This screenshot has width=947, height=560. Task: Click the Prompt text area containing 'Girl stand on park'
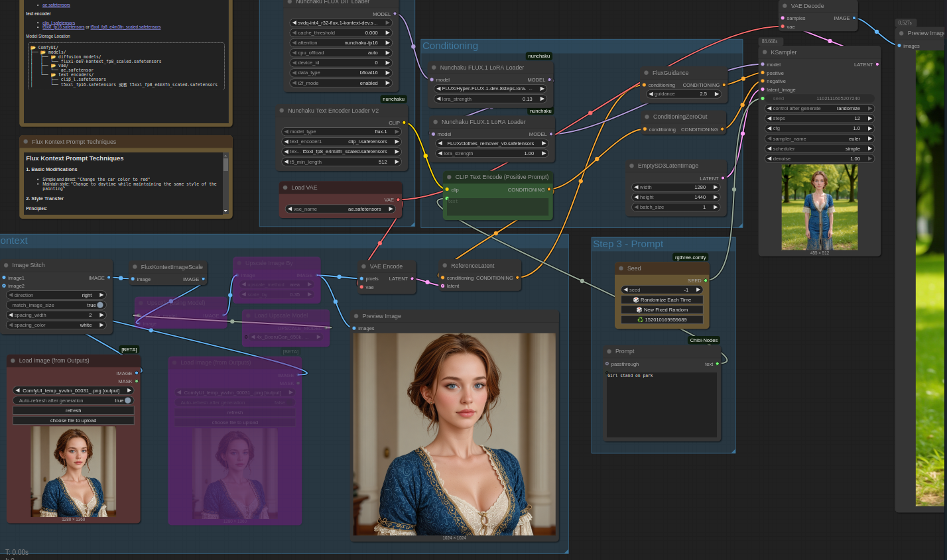point(662,405)
